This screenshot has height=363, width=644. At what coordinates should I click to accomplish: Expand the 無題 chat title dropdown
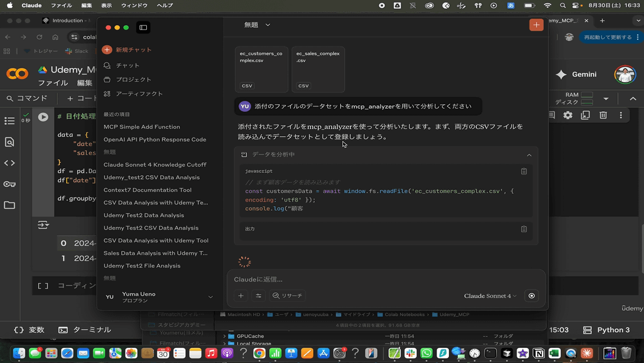click(257, 25)
